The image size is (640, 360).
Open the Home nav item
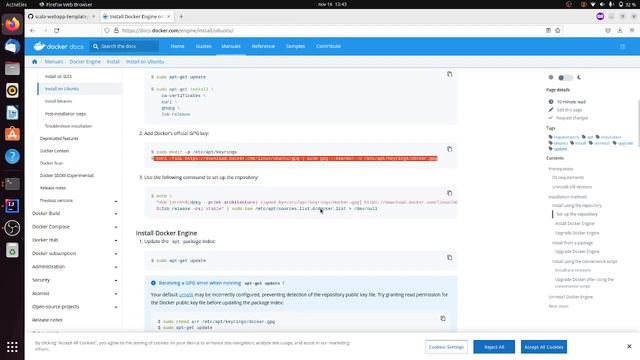click(x=178, y=46)
